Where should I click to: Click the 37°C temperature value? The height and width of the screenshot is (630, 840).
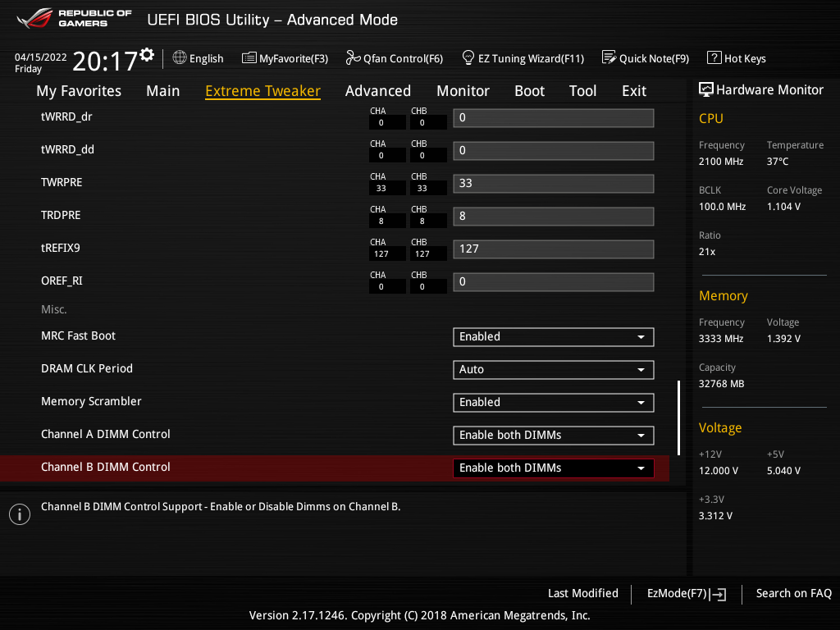click(778, 162)
